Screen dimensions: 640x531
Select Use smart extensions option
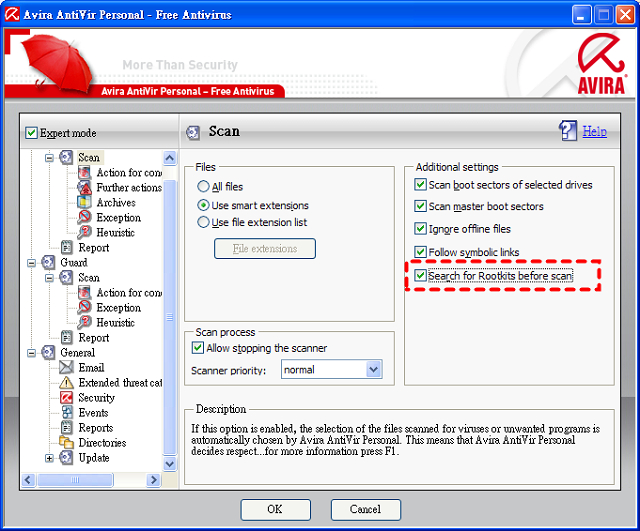click(203, 205)
